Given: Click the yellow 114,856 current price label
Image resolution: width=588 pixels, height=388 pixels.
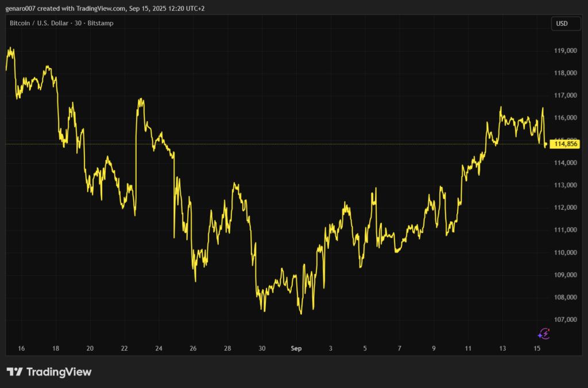Looking at the screenshot, I should click(x=565, y=144).
